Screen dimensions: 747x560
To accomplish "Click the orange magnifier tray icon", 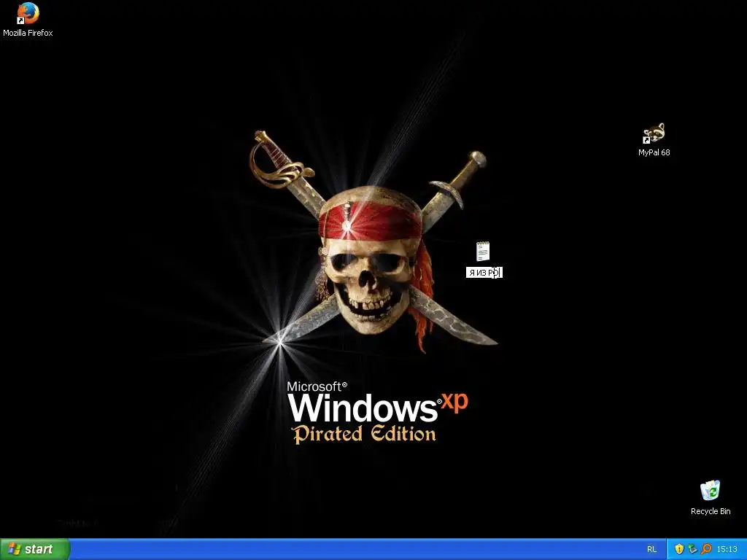I will click(706, 549).
